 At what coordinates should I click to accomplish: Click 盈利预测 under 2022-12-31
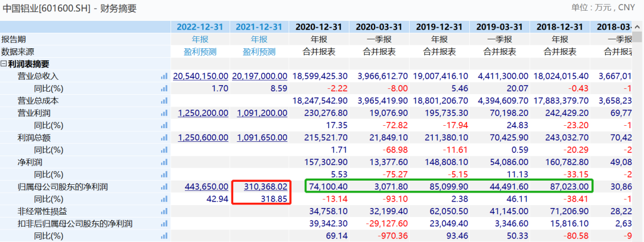point(200,52)
